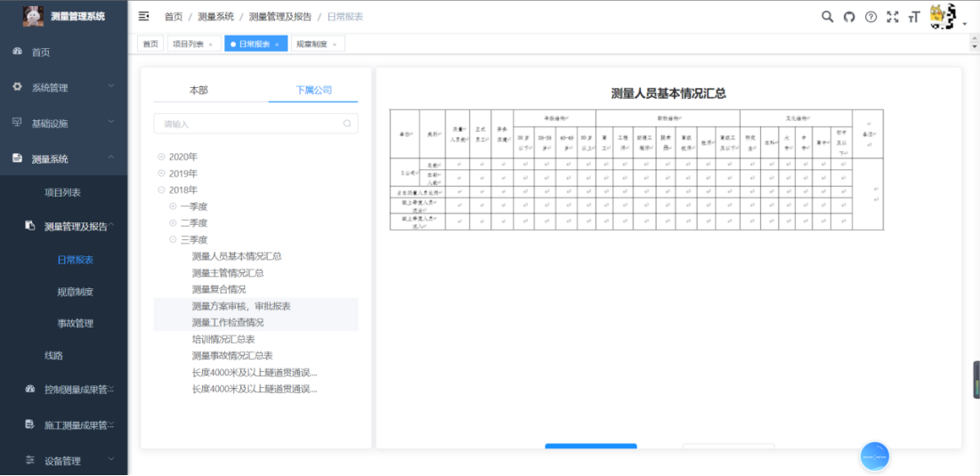Viewport: 980px width, 476px height.
Task: Open the GitHub icon link
Action: coord(849,17)
